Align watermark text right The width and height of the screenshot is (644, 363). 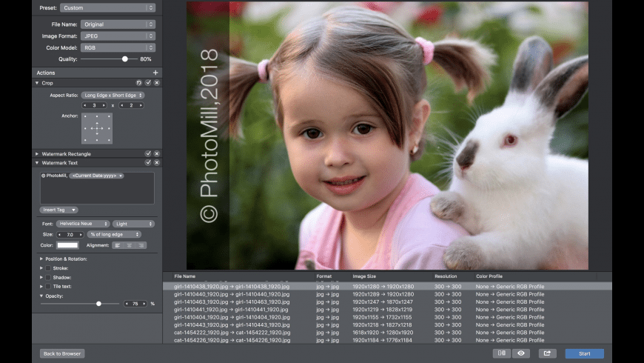coord(141,245)
